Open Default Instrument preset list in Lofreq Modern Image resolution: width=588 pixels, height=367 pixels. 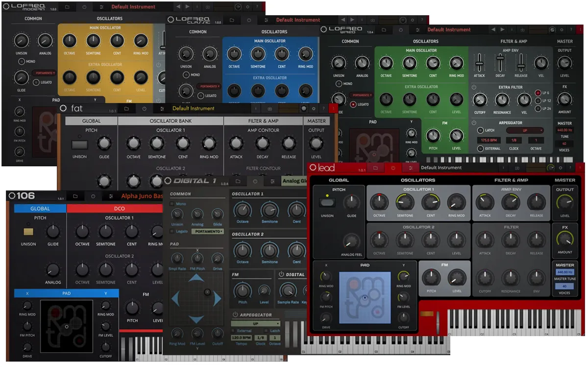[133, 7]
